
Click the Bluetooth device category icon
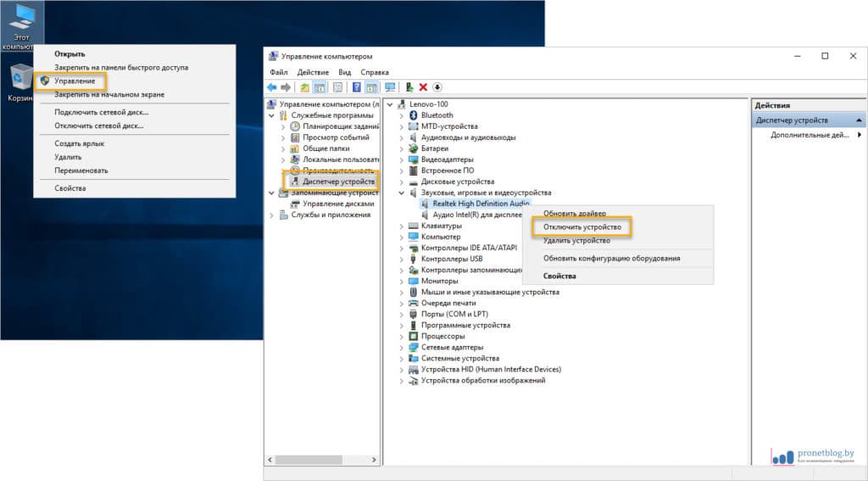pos(414,115)
